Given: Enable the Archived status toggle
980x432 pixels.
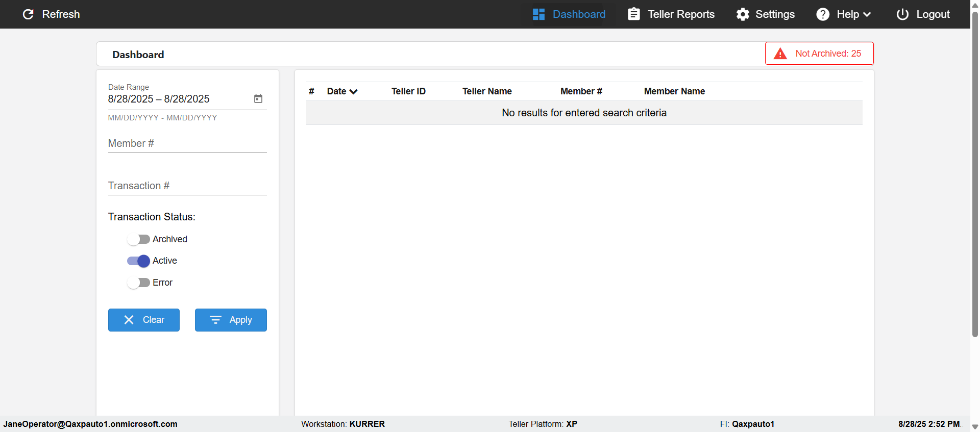Looking at the screenshot, I should click(138, 239).
